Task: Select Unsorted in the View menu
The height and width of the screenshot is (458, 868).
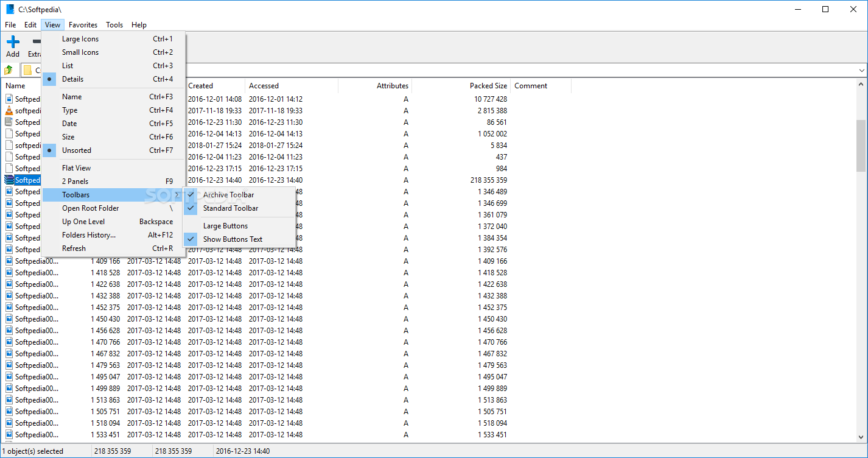Action: [113, 150]
